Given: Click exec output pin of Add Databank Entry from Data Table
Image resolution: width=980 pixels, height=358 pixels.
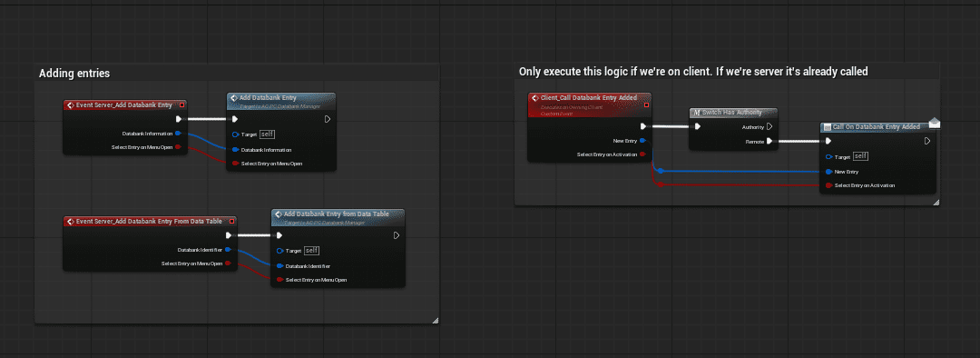Looking at the screenshot, I should pos(397,235).
